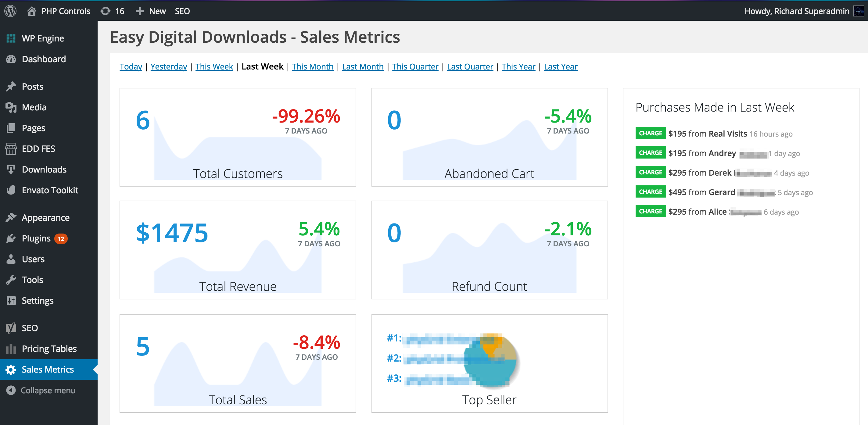Click the CHARGE badge for Real Visits

pyautogui.click(x=650, y=133)
